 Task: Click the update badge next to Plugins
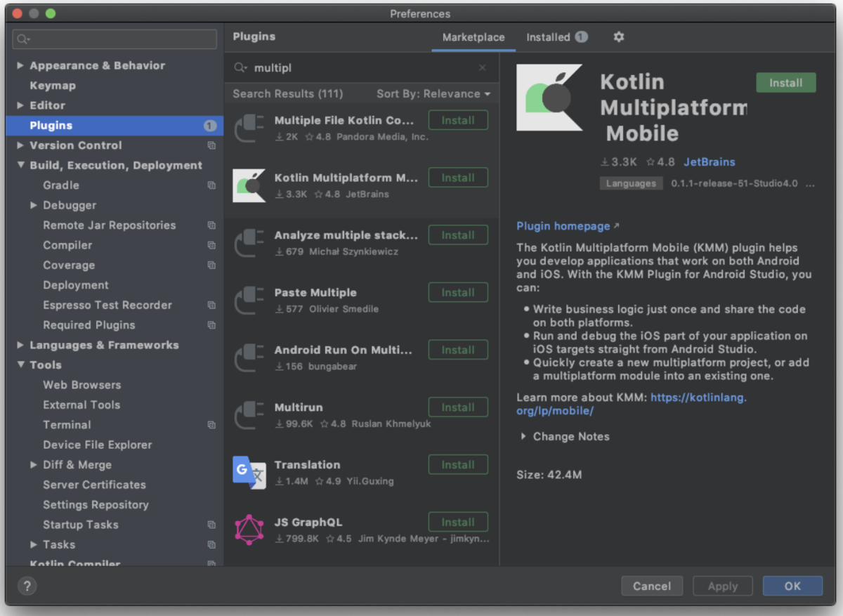(x=210, y=126)
